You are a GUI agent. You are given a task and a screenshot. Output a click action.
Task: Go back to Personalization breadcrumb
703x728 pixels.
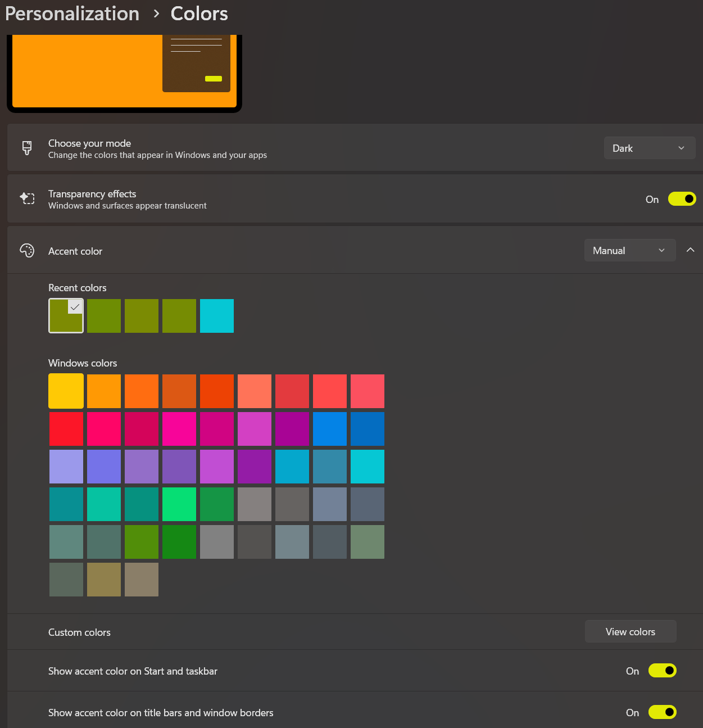(72, 13)
